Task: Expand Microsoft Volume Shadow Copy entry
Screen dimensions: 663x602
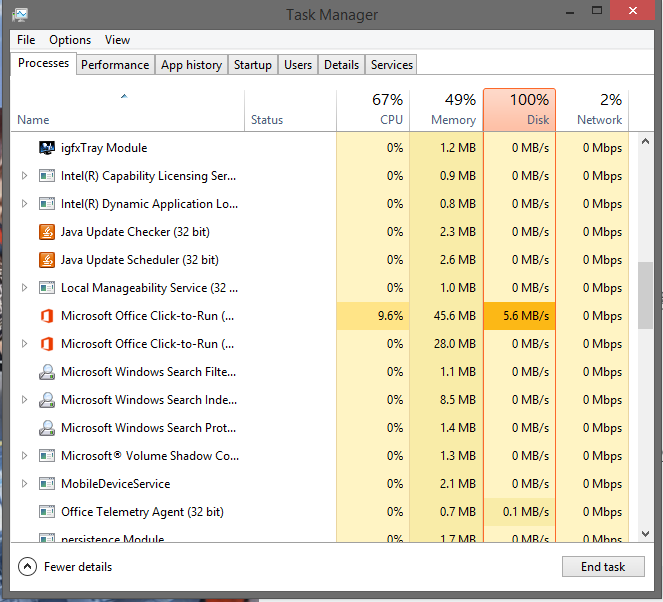Action: click(x=25, y=456)
